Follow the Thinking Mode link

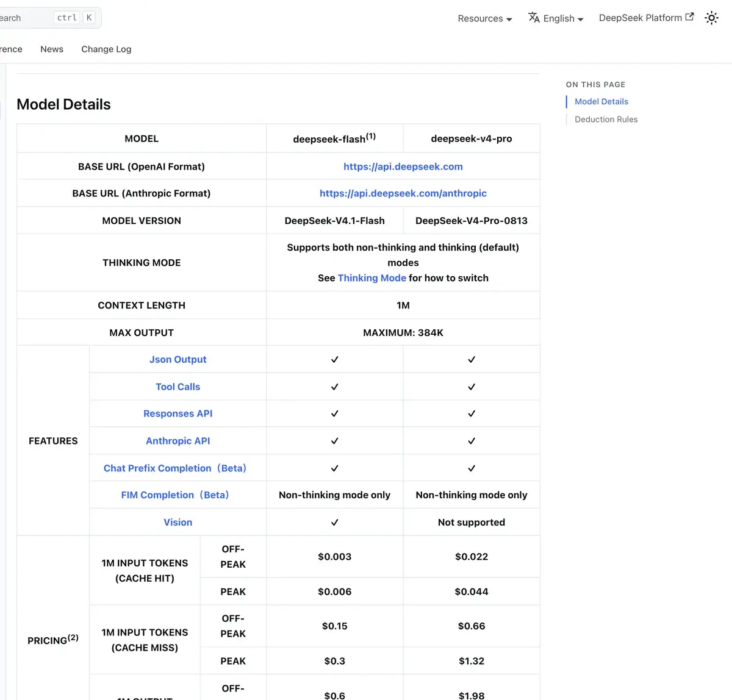372,278
